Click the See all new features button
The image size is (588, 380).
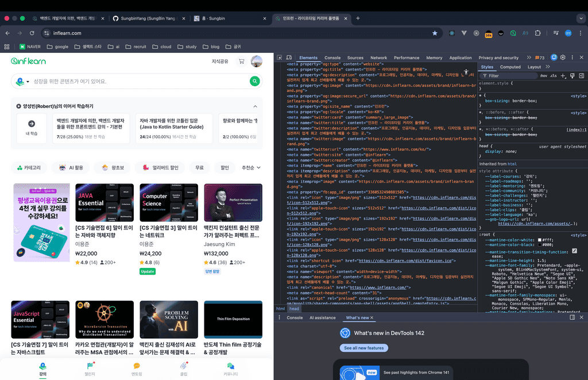tap(363, 348)
